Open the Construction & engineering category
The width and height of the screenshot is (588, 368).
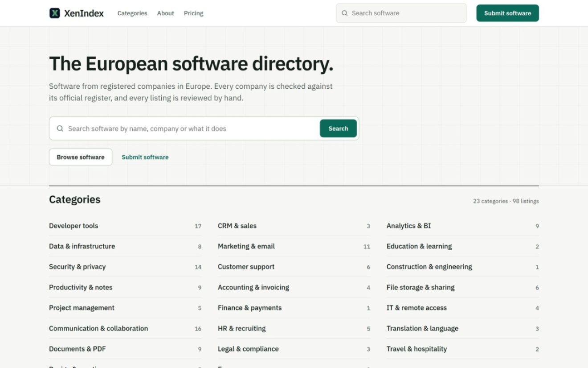coord(463,267)
